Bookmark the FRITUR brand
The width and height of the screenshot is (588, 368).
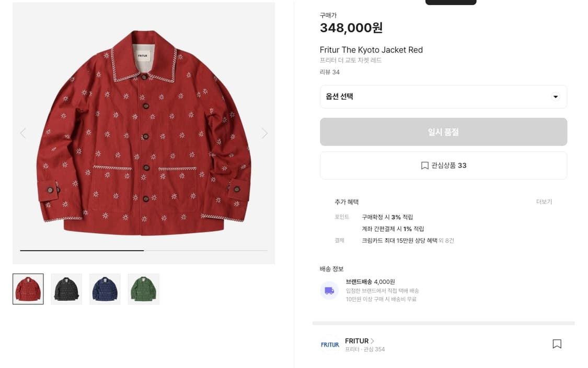[x=557, y=344]
